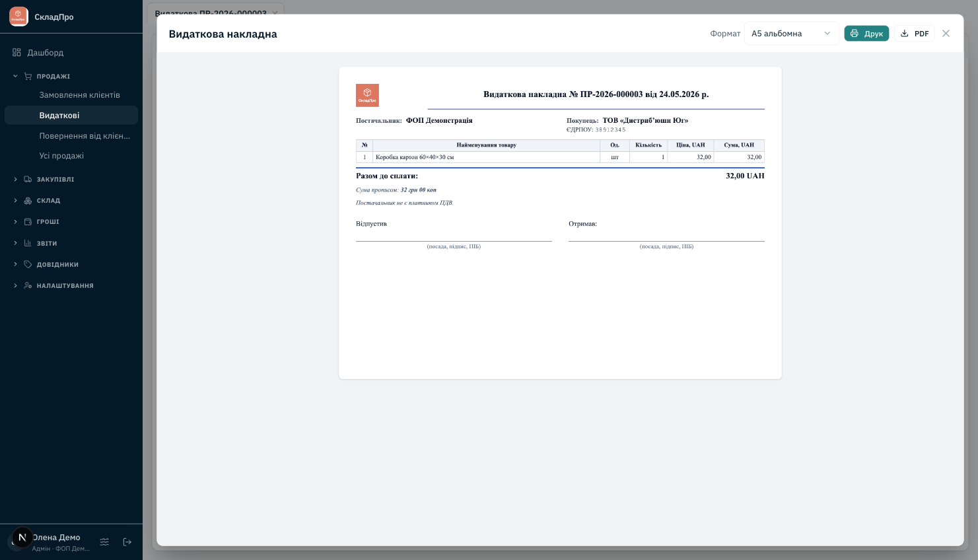This screenshot has height=560, width=978.
Task: Click buyer name ТОВ «Дистриб'юшн Юг»
Action: point(645,120)
